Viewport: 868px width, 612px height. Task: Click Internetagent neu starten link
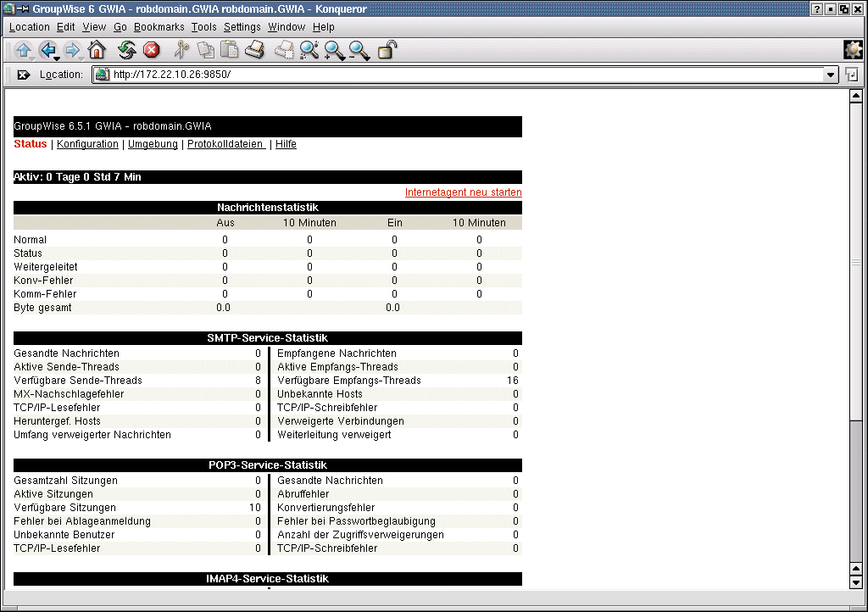(464, 192)
